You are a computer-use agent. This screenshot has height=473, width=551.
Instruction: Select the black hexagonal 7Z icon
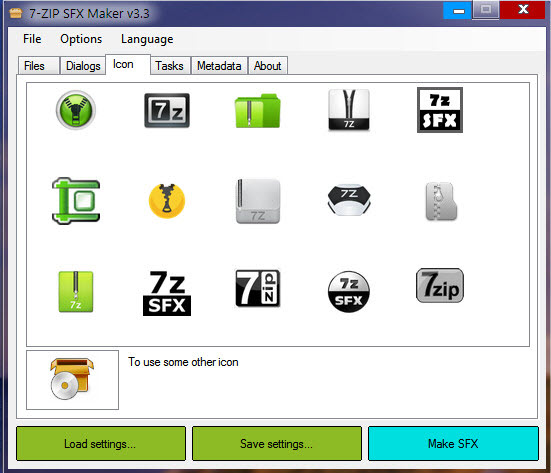[x=349, y=199]
